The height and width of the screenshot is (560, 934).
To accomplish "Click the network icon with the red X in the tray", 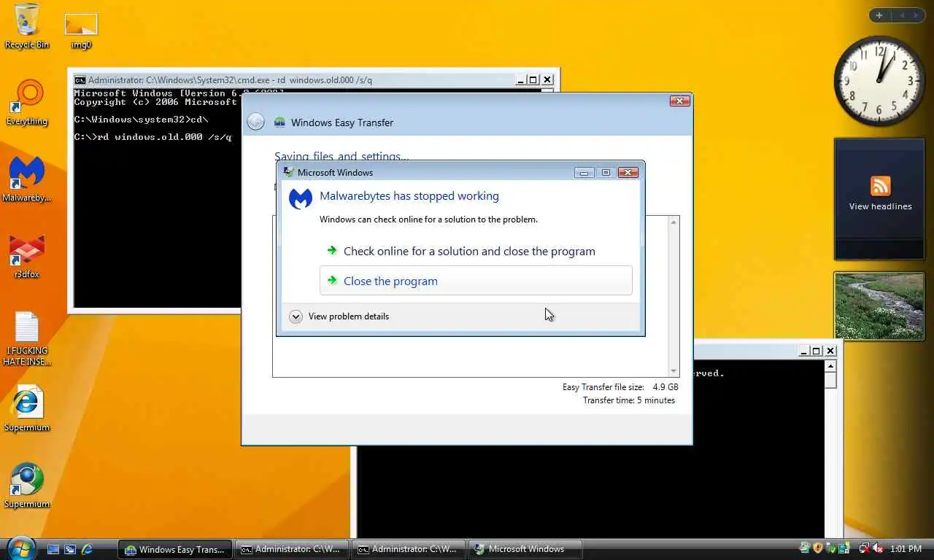I will (865, 549).
